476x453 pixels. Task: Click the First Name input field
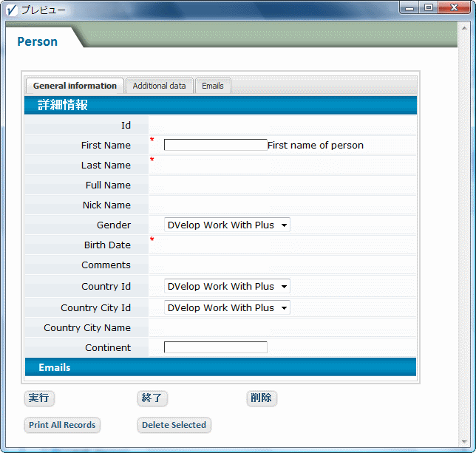(x=215, y=146)
